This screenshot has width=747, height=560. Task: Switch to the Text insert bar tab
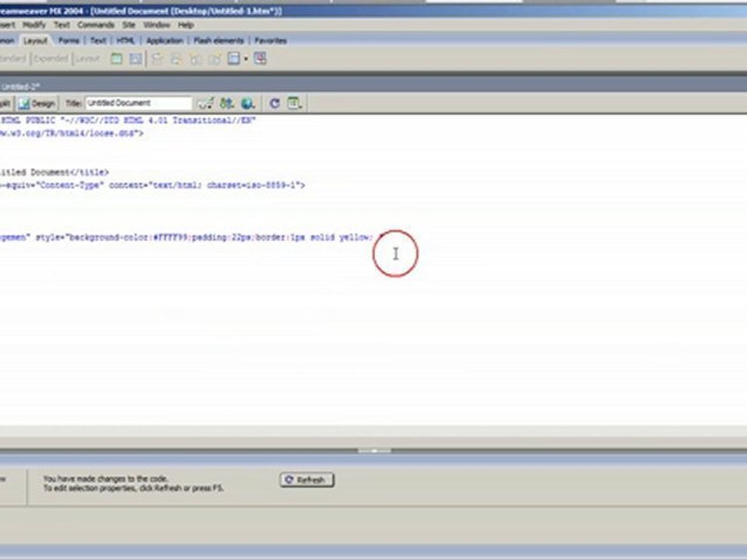98,40
